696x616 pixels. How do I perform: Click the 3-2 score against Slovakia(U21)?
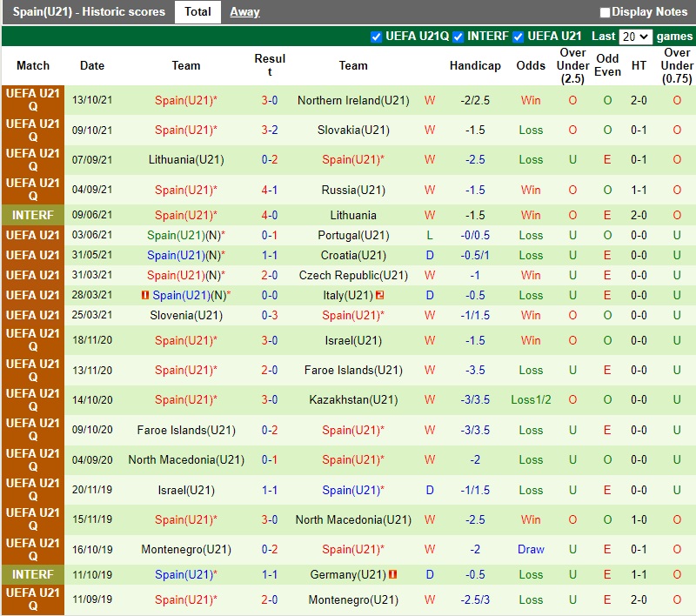pos(270,130)
